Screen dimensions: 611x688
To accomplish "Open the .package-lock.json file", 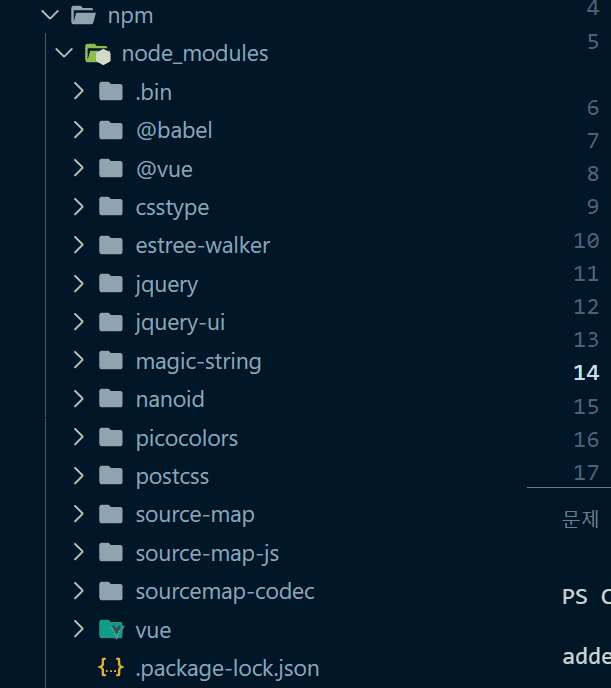I will (x=227, y=669).
